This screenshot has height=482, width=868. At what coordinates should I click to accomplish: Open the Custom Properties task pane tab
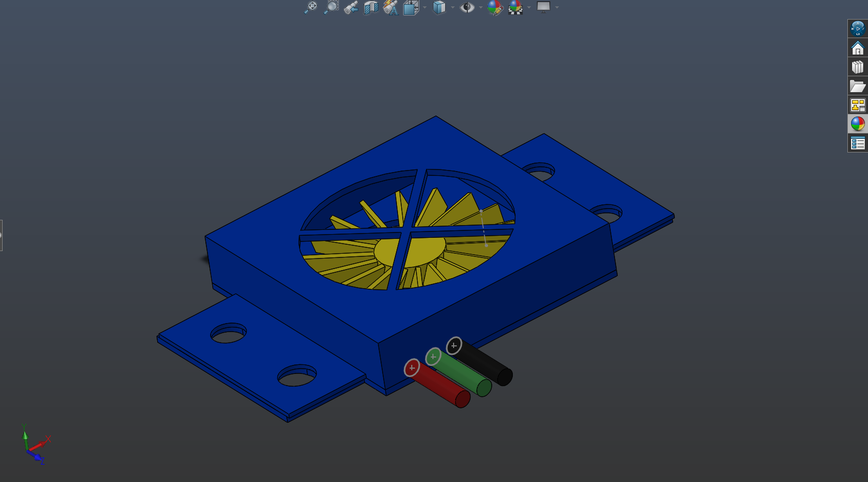click(x=857, y=143)
